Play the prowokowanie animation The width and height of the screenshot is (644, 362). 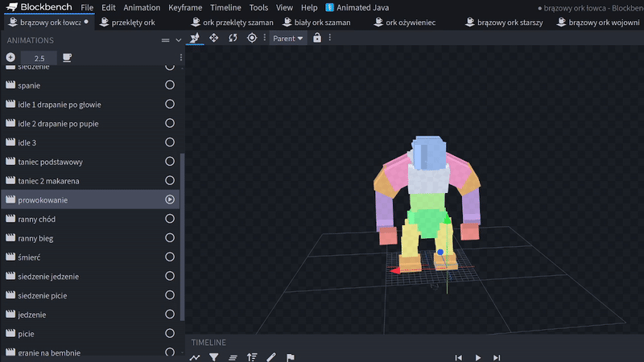click(x=170, y=200)
